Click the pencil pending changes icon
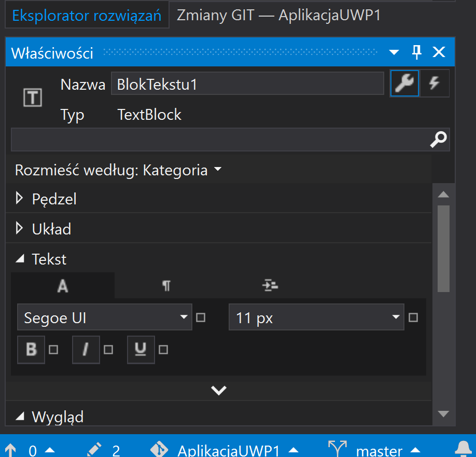 point(94,450)
